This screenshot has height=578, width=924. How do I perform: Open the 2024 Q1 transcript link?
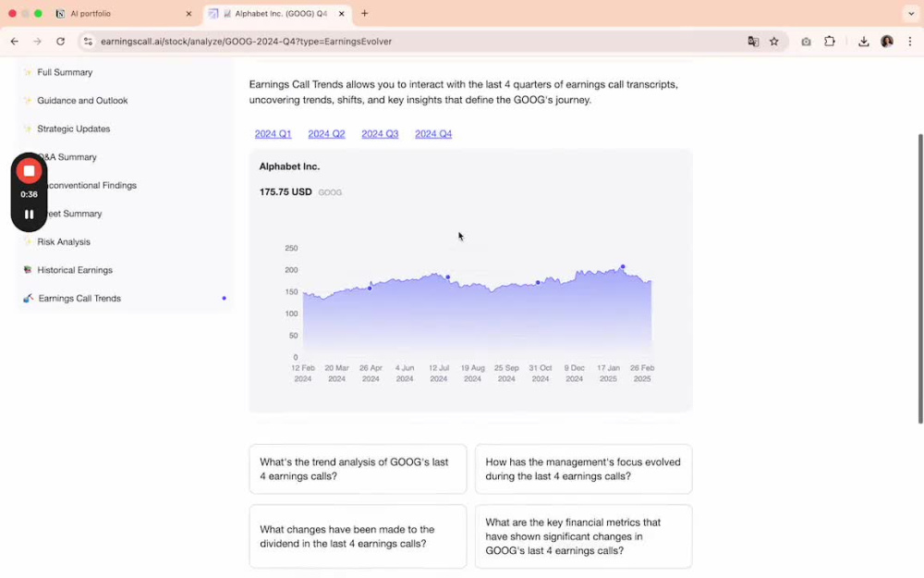point(273,134)
